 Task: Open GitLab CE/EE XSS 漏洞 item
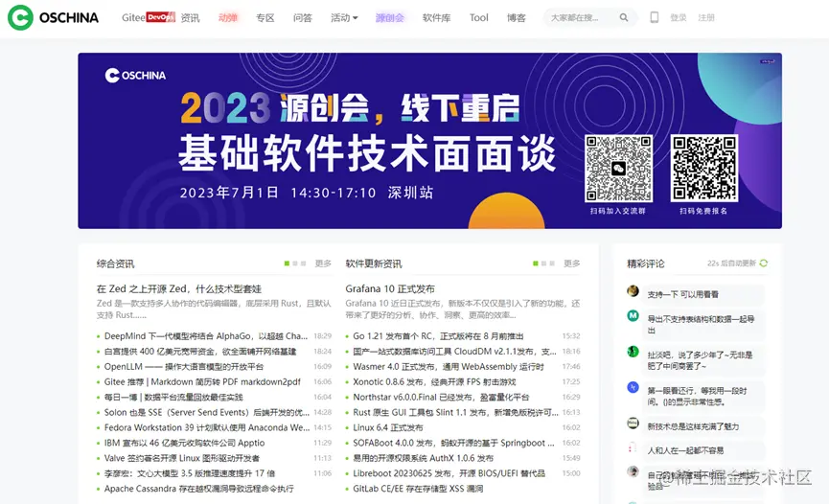point(418,489)
